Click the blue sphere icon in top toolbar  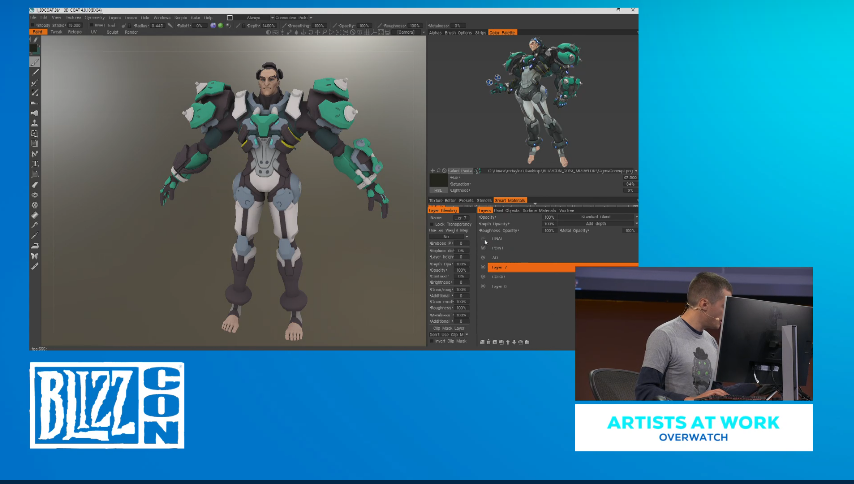click(213, 26)
